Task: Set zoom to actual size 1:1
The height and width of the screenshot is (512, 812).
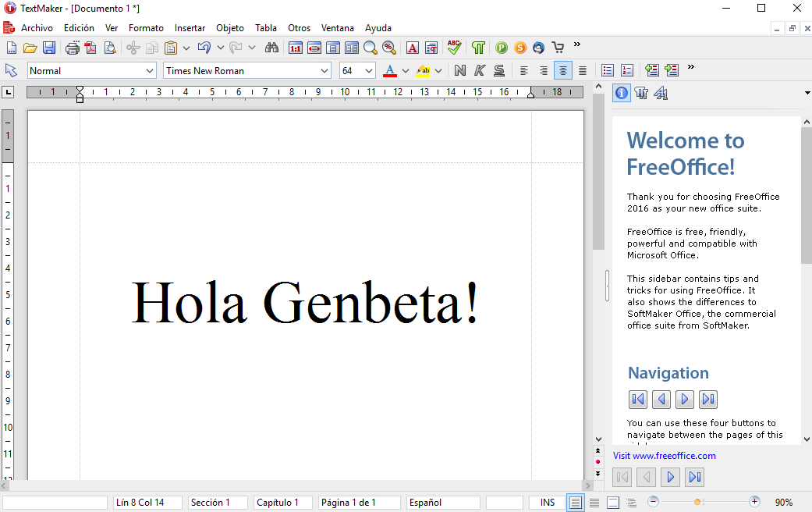Action: pyautogui.click(x=295, y=48)
